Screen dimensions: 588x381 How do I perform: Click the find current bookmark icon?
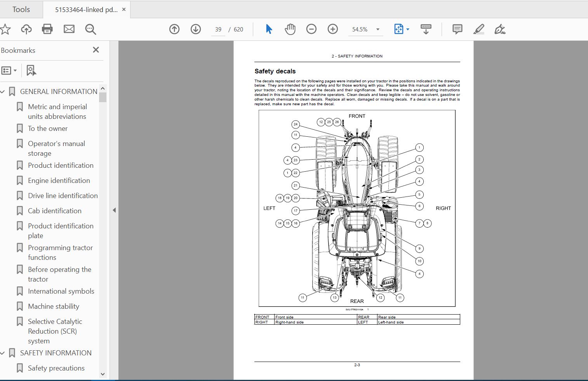(x=31, y=71)
